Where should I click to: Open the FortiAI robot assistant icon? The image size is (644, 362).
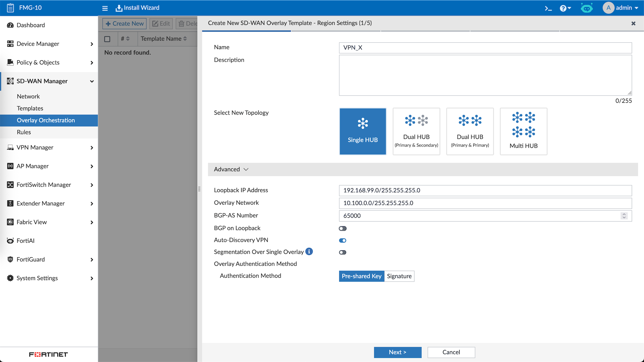[587, 8]
